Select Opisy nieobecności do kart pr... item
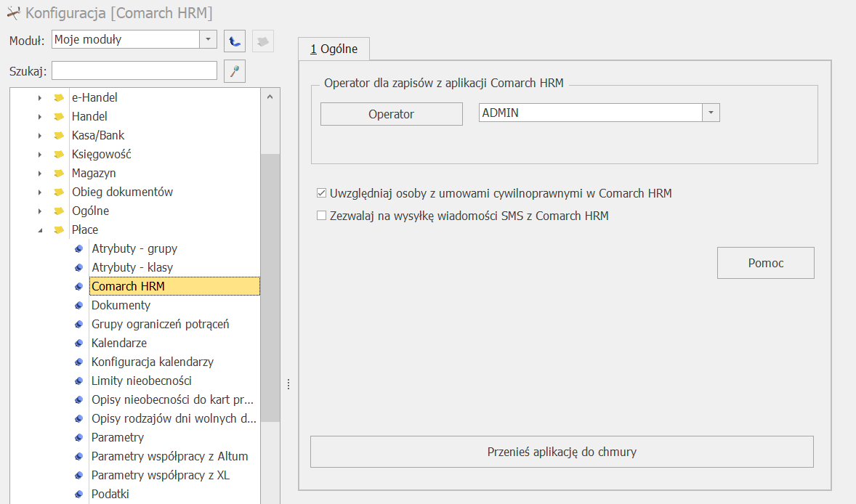The image size is (856, 504). pyautogui.click(x=172, y=400)
